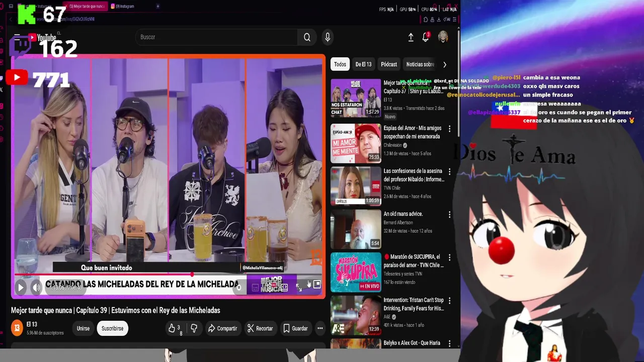The height and width of the screenshot is (362, 644).
Task: Open El 13 channel avatar
Action: coord(17,328)
